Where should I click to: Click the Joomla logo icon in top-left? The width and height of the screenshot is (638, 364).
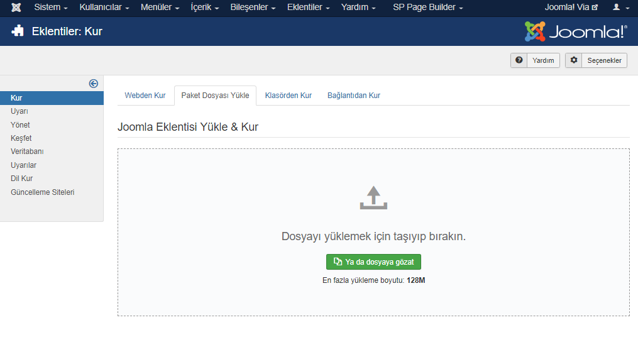click(16, 8)
